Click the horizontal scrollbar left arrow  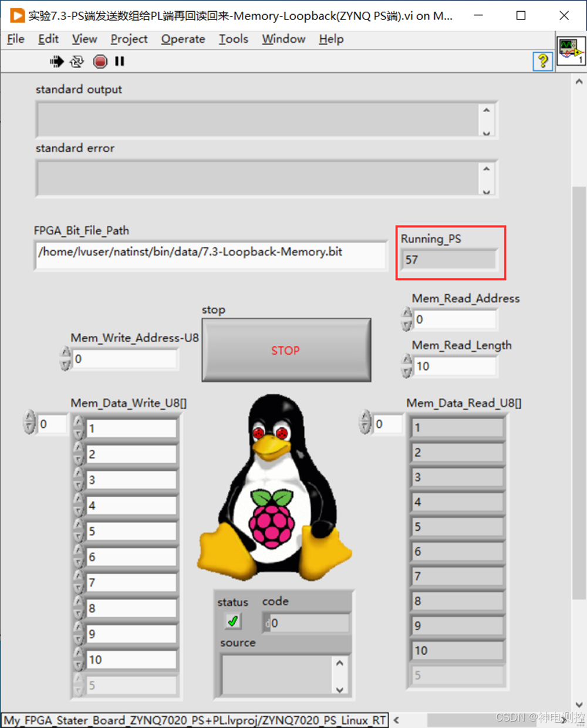click(x=396, y=720)
